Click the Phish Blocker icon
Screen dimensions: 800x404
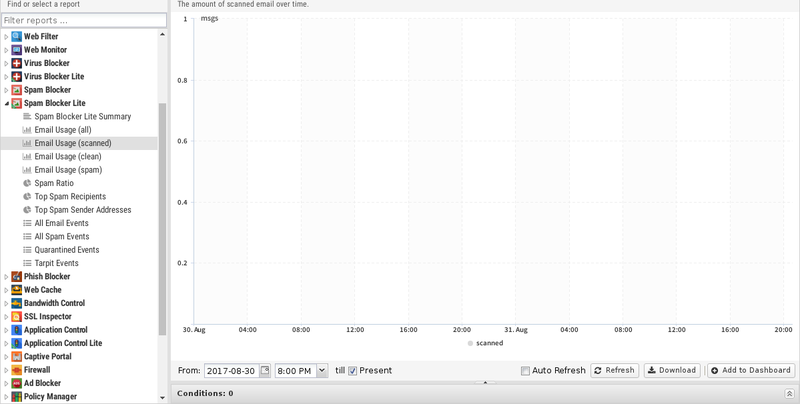point(17,277)
